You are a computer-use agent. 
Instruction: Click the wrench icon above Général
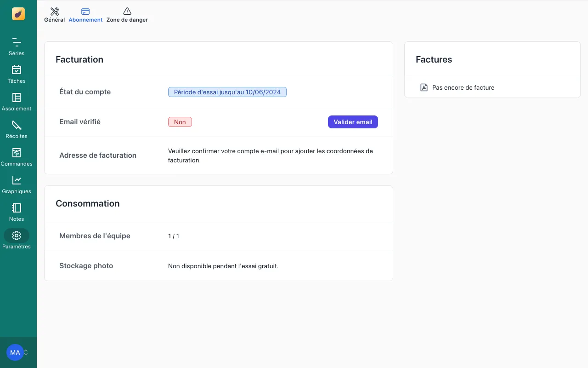click(54, 11)
